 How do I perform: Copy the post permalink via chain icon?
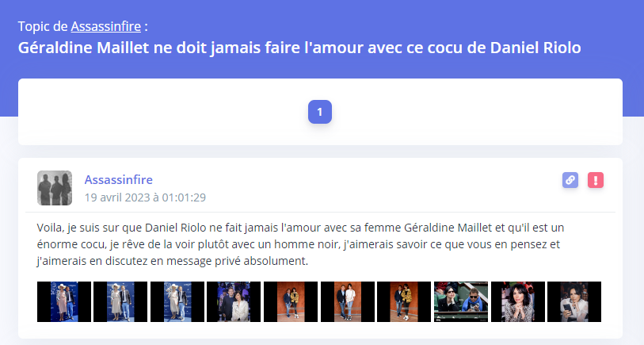(570, 180)
